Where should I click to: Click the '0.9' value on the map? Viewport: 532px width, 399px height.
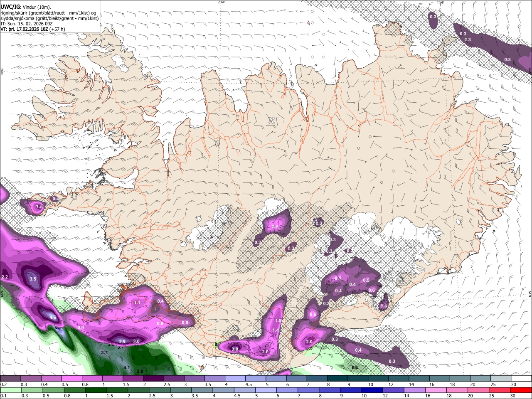pos(81,328)
